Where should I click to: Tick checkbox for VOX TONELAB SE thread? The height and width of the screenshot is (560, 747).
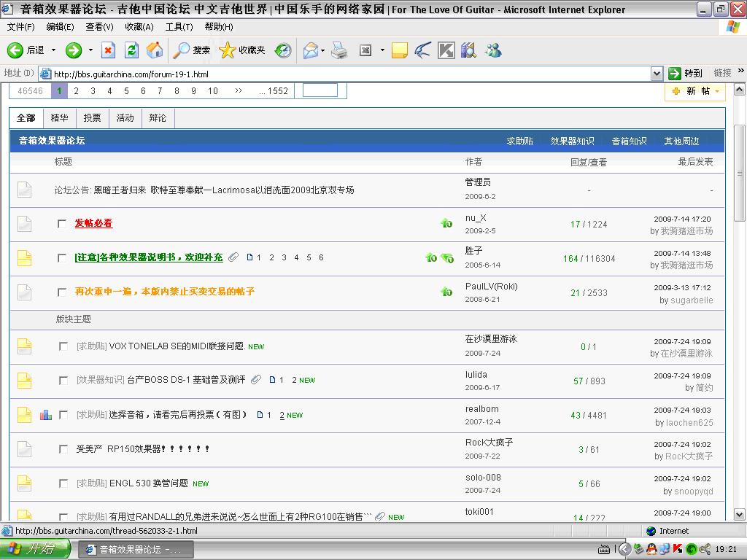[63, 346]
